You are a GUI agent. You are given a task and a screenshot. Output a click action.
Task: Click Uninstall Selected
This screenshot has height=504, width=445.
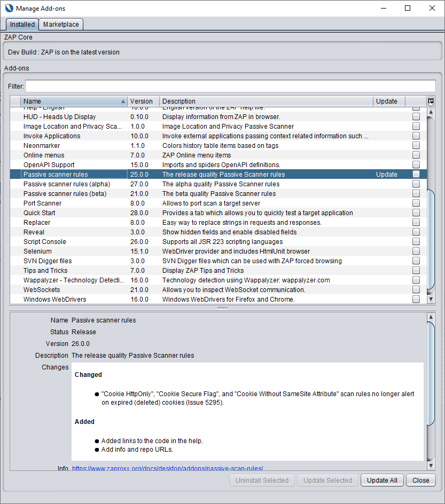pyautogui.click(x=262, y=480)
